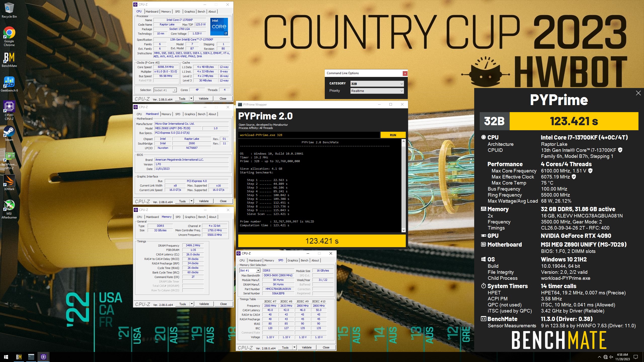Show hidden system tray icons
Image resolution: width=644 pixels, height=362 pixels.
pyautogui.click(x=599, y=357)
